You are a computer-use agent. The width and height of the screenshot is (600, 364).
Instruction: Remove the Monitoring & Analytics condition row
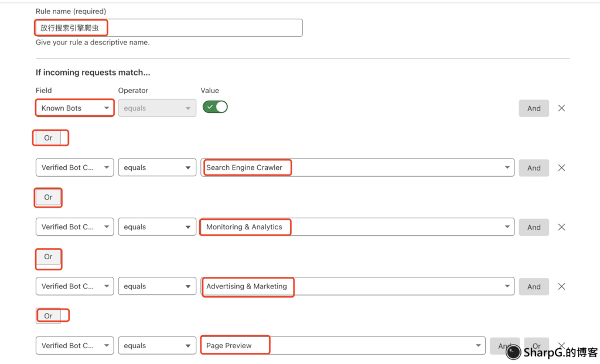coord(561,227)
